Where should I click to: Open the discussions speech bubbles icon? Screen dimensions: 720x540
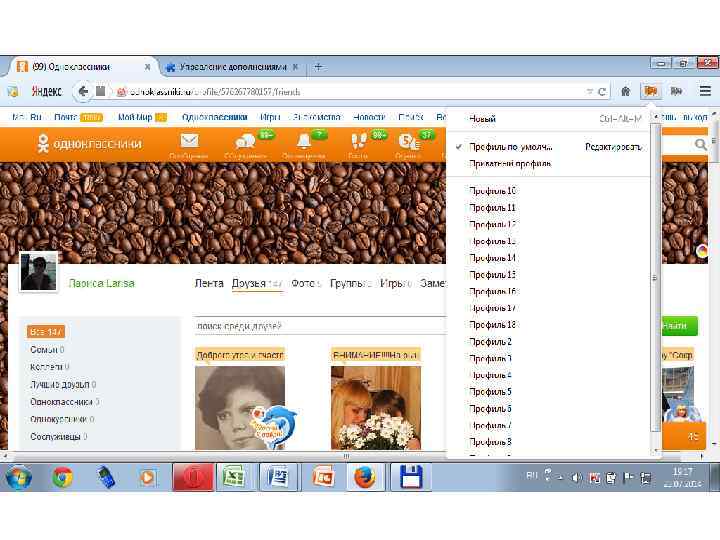pos(245,142)
